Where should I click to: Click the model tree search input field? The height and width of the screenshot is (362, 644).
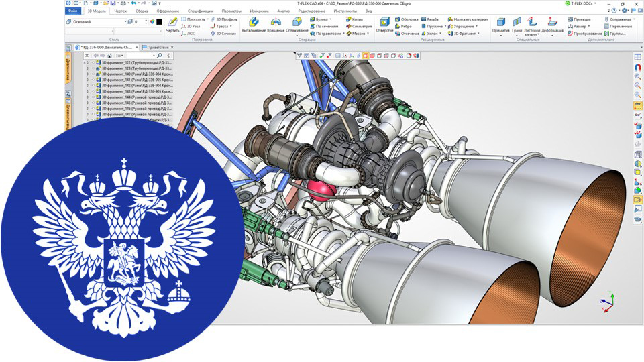(x=140, y=56)
